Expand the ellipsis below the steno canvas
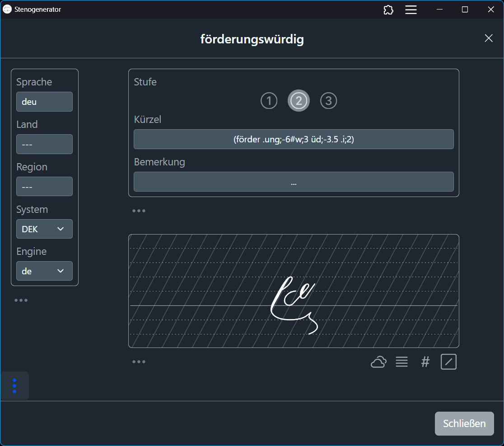 [x=139, y=362]
